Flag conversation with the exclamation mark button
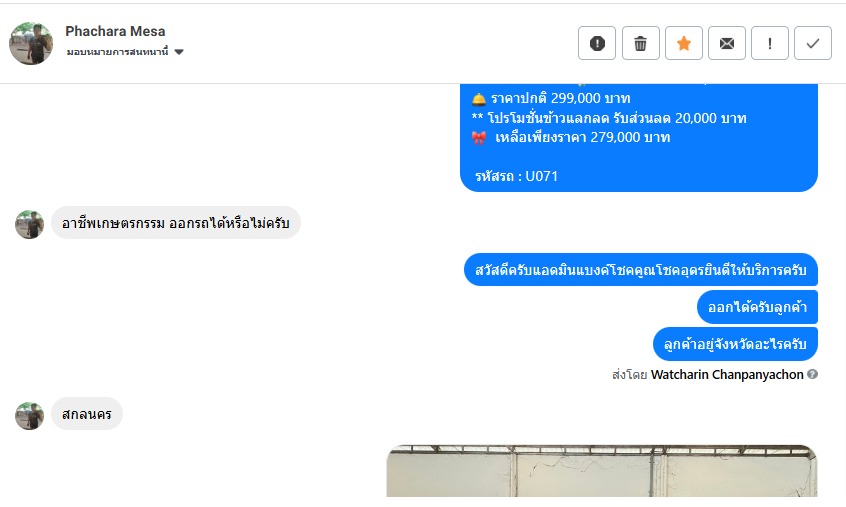Viewport: 846px width, 507px height. pos(770,43)
